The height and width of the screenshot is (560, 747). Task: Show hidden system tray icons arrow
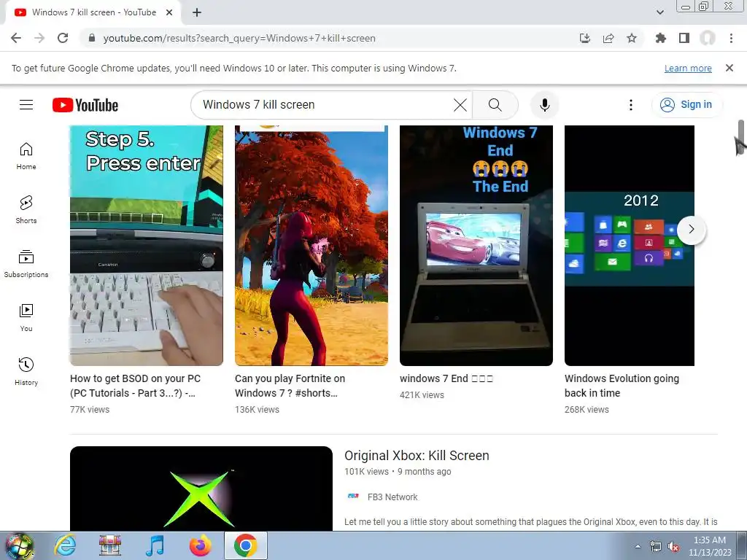click(638, 546)
